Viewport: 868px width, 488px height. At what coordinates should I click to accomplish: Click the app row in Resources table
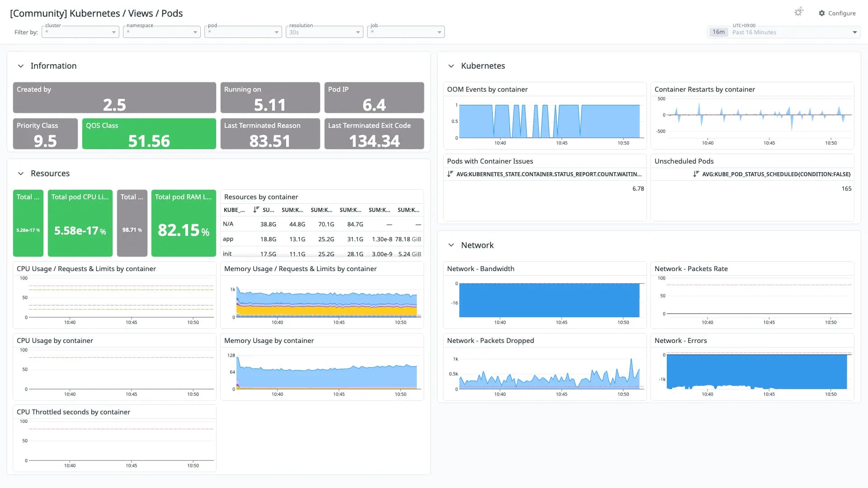click(322, 239)
